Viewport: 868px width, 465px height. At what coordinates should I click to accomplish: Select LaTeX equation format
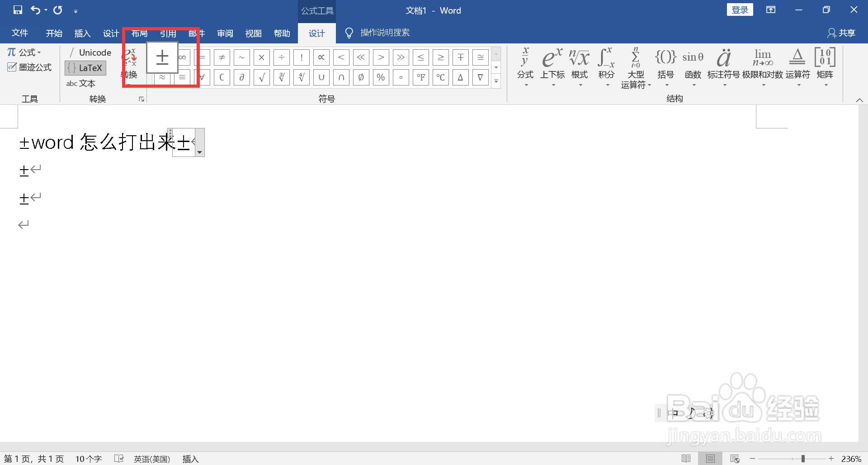(x=85, y=68)
